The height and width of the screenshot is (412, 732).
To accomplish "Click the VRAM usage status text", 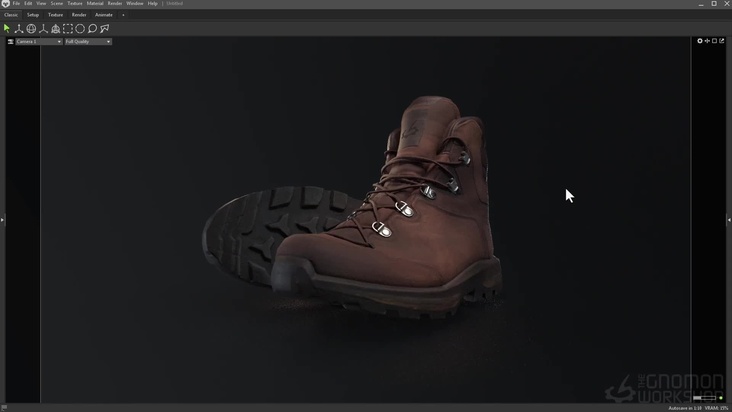I will point(717,408).
